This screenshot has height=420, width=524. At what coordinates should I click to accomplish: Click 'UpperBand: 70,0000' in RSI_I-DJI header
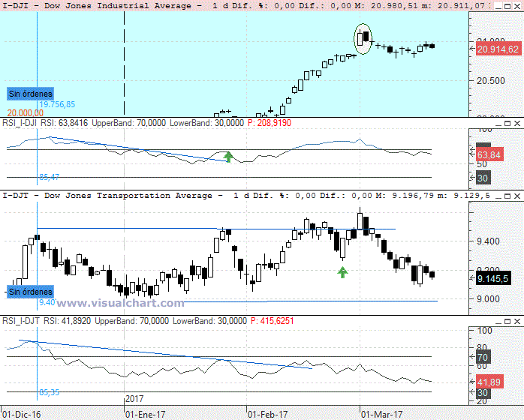pos(128,123)
